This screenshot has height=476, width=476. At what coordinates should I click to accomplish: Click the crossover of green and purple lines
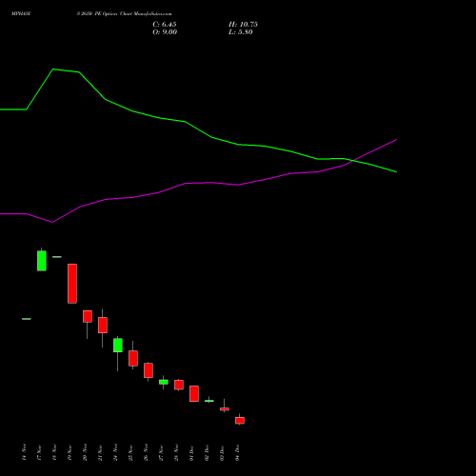[352, 161]
